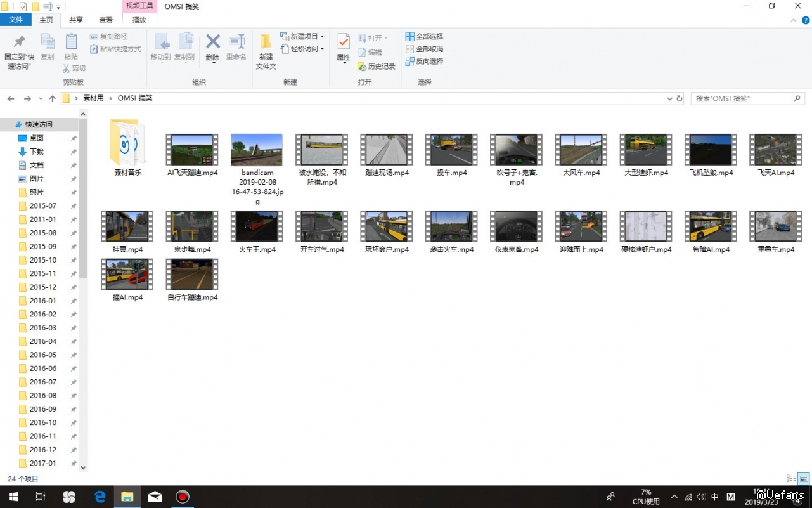Open the Mail app on the taskbar
This screenshot has height=508, width=812.
(155, 497)
